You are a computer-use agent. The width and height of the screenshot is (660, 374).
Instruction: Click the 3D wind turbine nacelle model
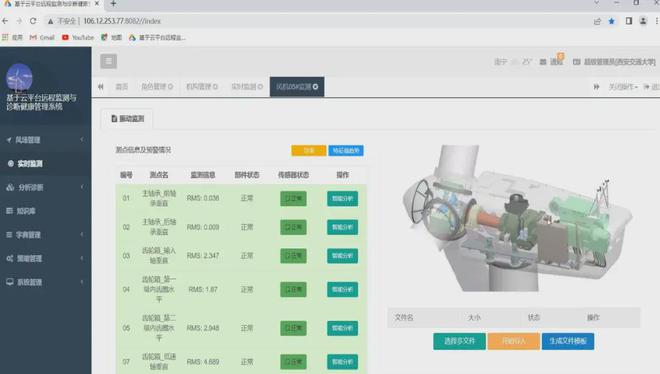pos(517,219)
